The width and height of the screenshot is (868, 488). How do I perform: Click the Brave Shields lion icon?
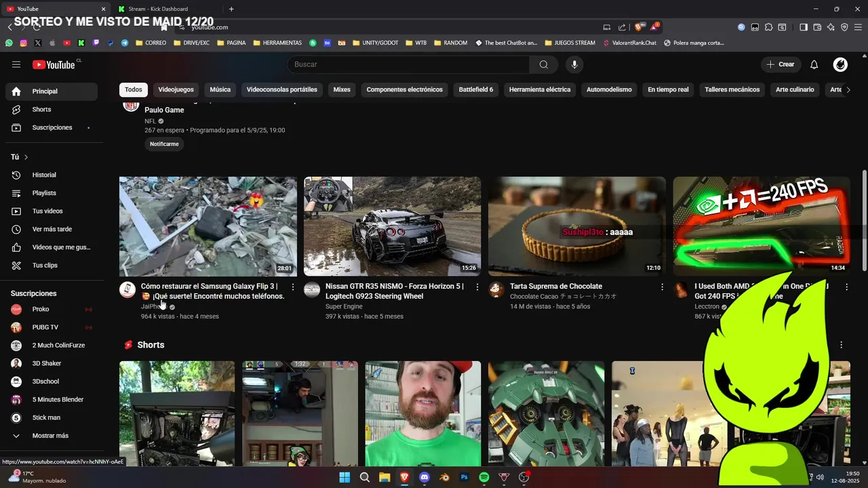(x=638, y=27)
